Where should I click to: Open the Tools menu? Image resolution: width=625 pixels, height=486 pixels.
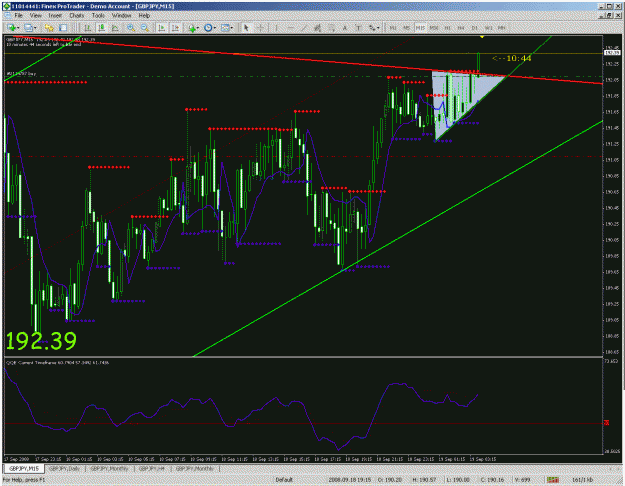[98, 16]
